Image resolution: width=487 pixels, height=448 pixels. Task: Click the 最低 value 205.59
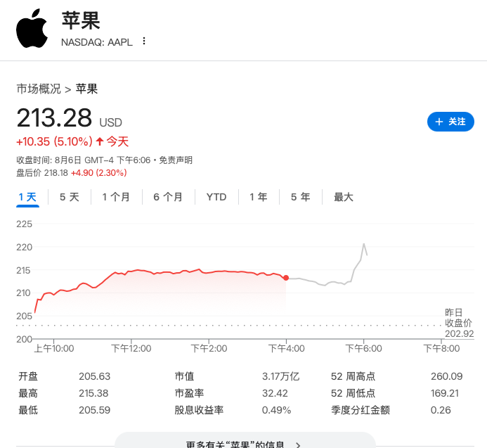(x=94, y=410)
